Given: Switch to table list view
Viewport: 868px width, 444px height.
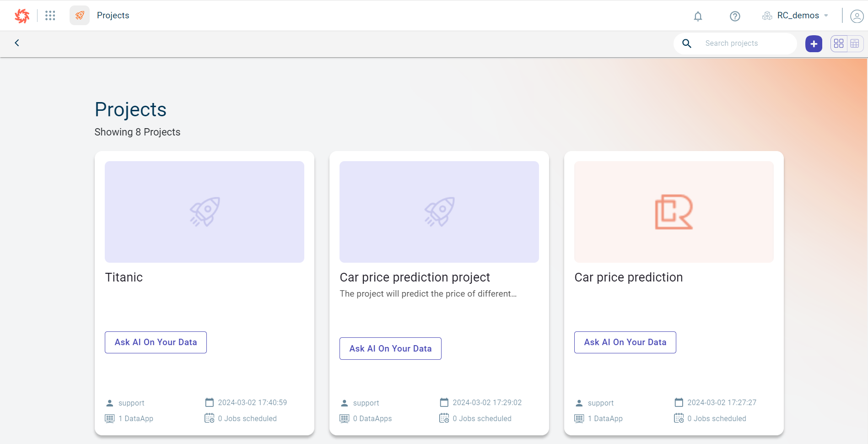Looking at the screenshot, I should pos(855,43).
